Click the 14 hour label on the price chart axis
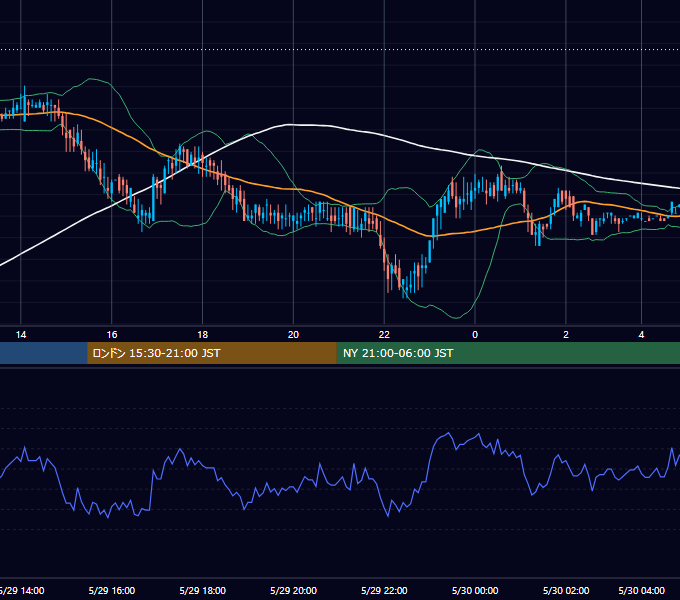Screen dimensions: 680x600 [x=21, y=335]
